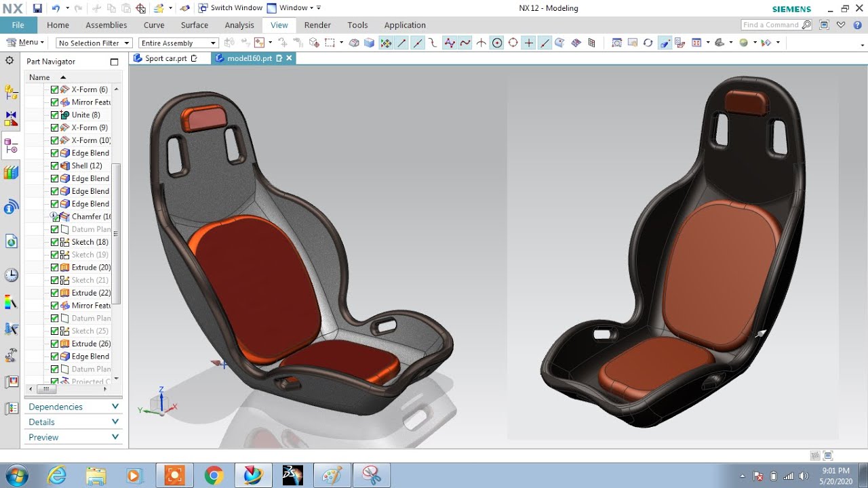868x488 pixels.
Task: Click the Shaded with Edges cube icon
Action: tap(369, 43)
